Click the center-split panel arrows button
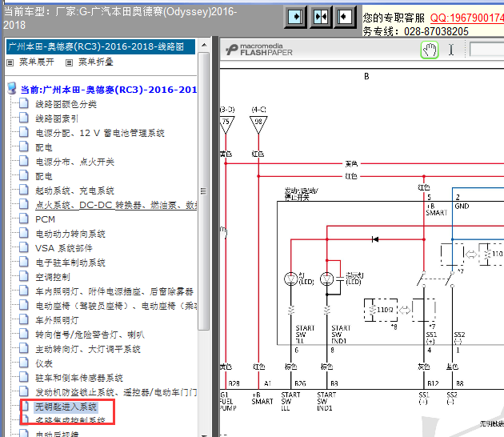Screen dimensions: 504x437 pos(321,17)
